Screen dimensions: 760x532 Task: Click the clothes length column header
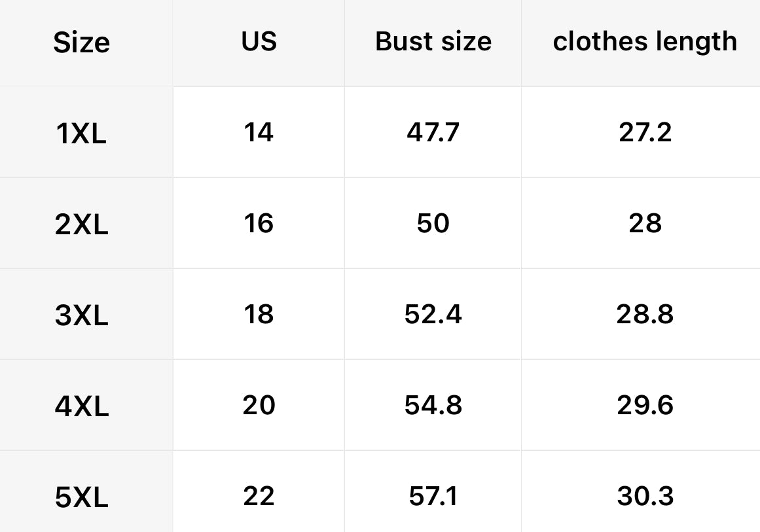(x=645, y=42)
